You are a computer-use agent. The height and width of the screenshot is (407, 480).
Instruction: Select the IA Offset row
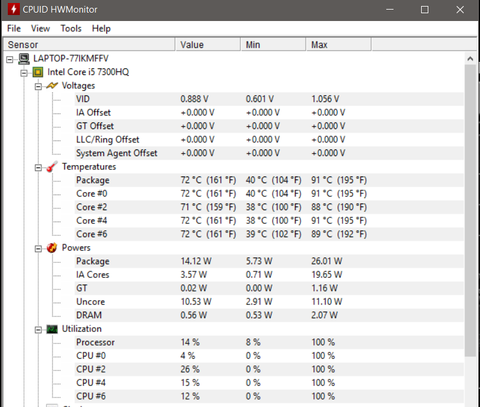click(x=269, y=113)
